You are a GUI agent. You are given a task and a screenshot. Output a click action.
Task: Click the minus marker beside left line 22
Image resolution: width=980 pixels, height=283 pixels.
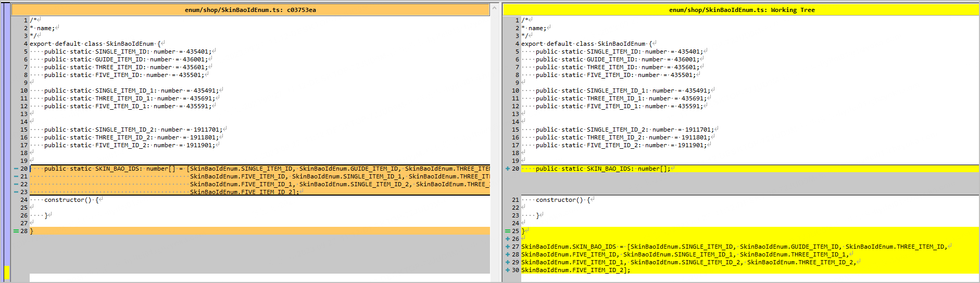[x=16, y=184]
